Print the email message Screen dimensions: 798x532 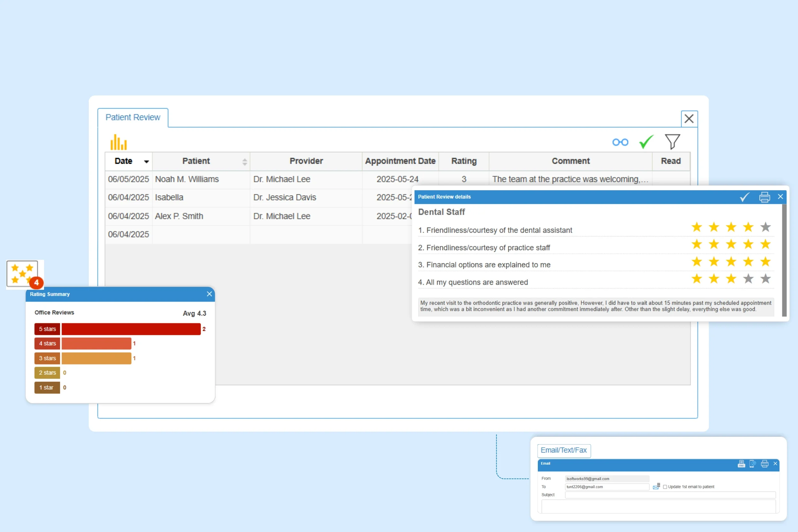coord(764,464)
